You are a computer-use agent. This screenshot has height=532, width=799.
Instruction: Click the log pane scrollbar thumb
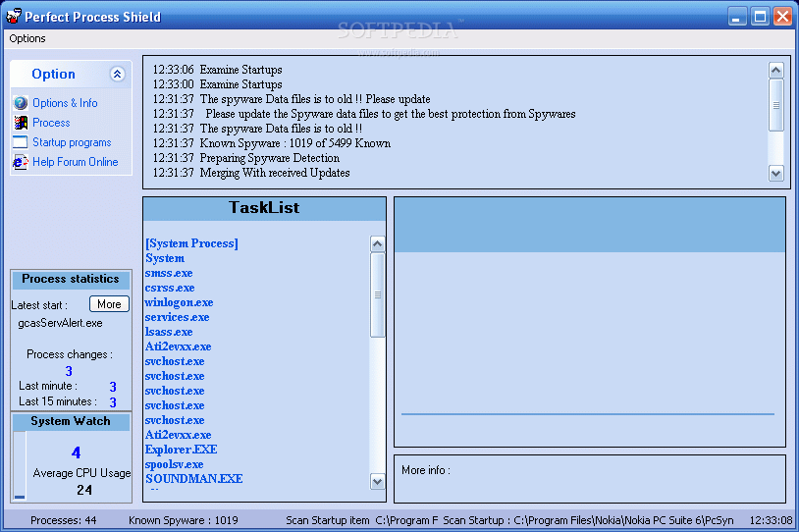776,105
